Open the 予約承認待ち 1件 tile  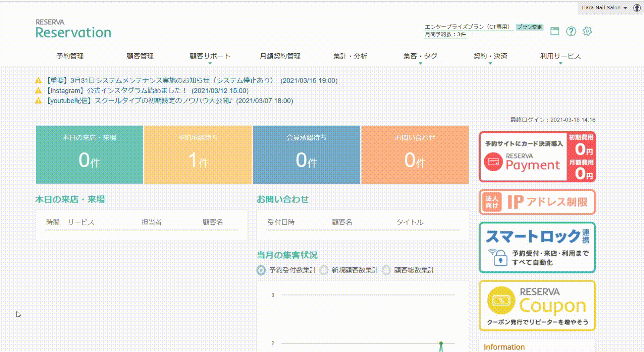click(x=198, y=155)
